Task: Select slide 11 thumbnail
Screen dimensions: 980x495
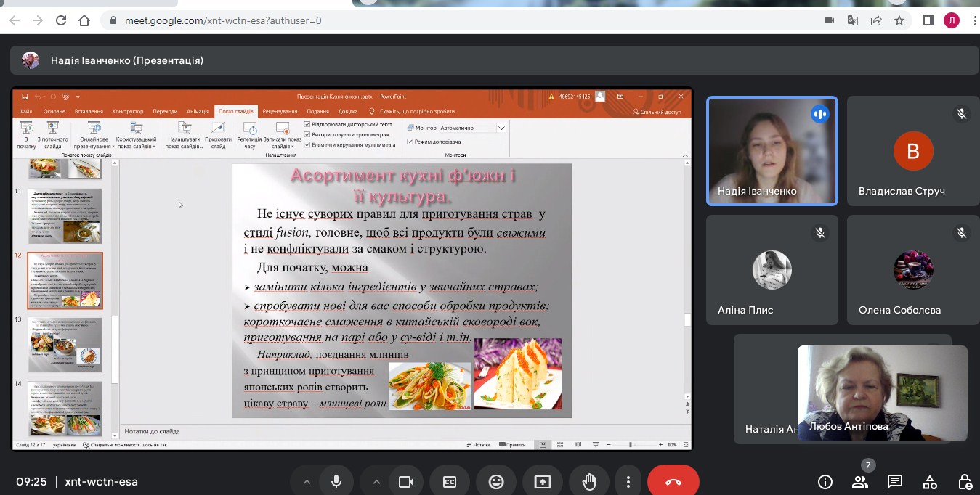Action: (x=65, y=216)
